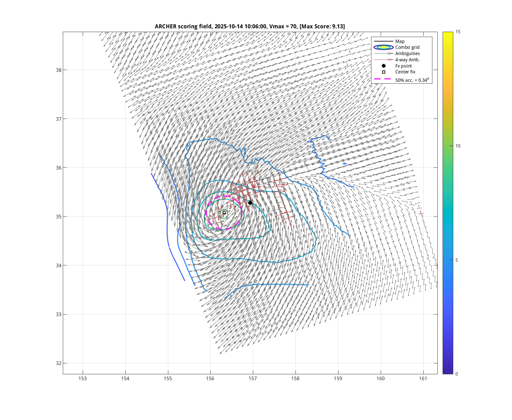Click the "Combo grid" legend text
Image resolution: width=512 pixels, height=420 pixels.
(407, 47)
